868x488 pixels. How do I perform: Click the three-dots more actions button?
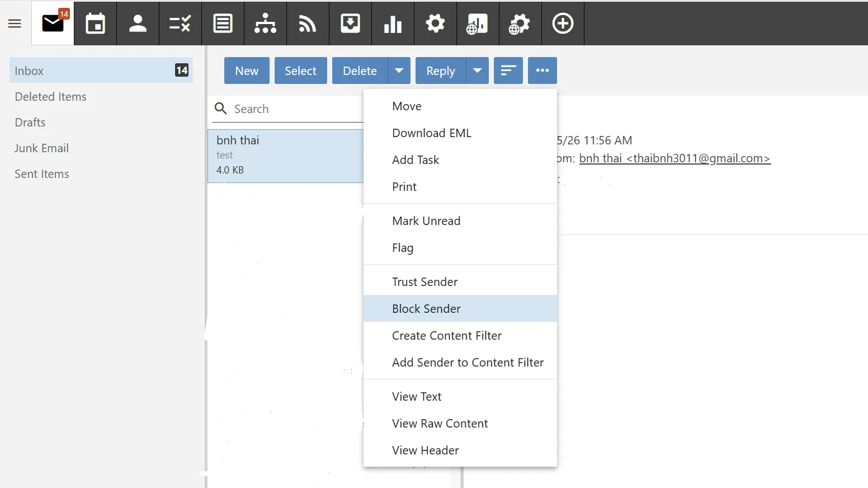[542, 71]
